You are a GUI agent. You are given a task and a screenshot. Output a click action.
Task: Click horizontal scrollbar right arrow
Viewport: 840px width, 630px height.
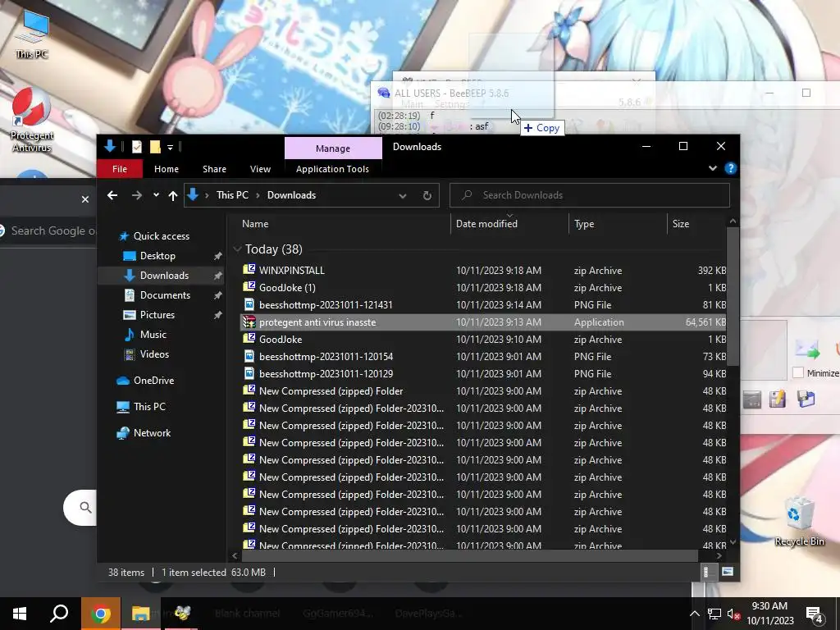(x=719, y=556)
